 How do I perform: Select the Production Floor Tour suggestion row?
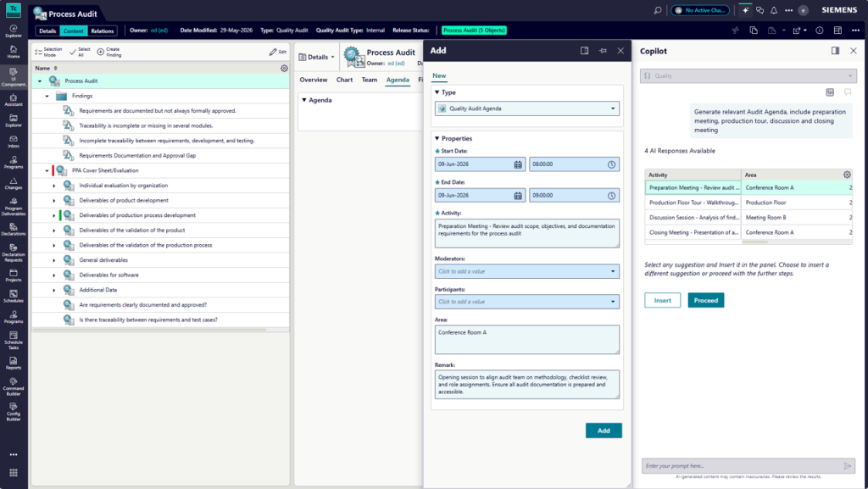pyautogui.click(x=748, y=203)
